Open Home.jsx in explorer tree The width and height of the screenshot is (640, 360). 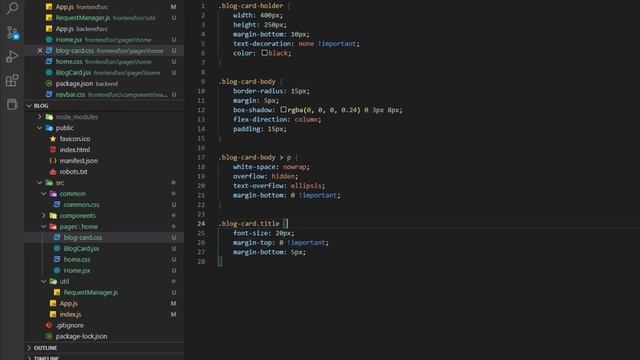104,270
